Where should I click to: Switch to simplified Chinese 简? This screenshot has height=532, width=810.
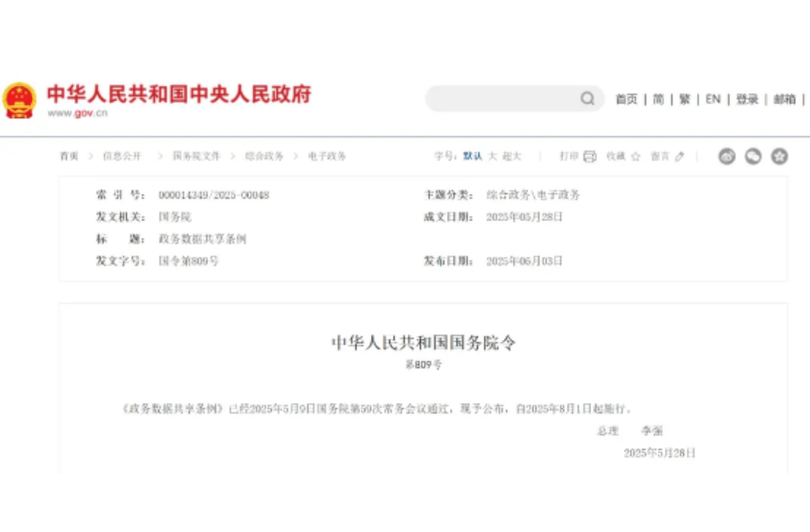click(x=658, y=99)
